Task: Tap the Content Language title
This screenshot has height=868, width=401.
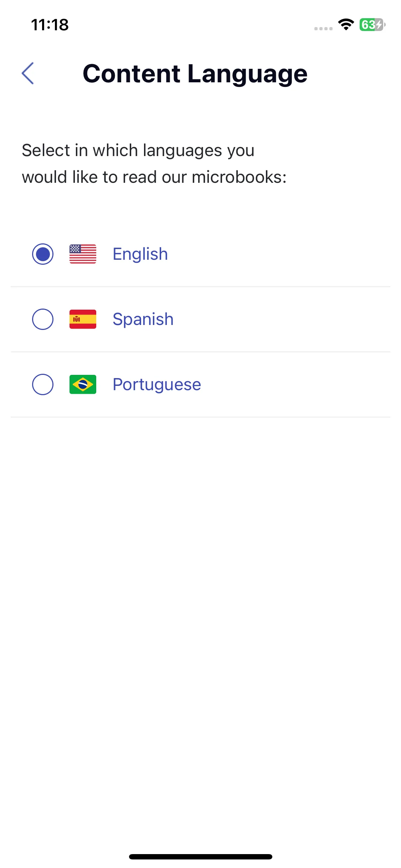Action: pyautogui.click(x=195, y=74)
